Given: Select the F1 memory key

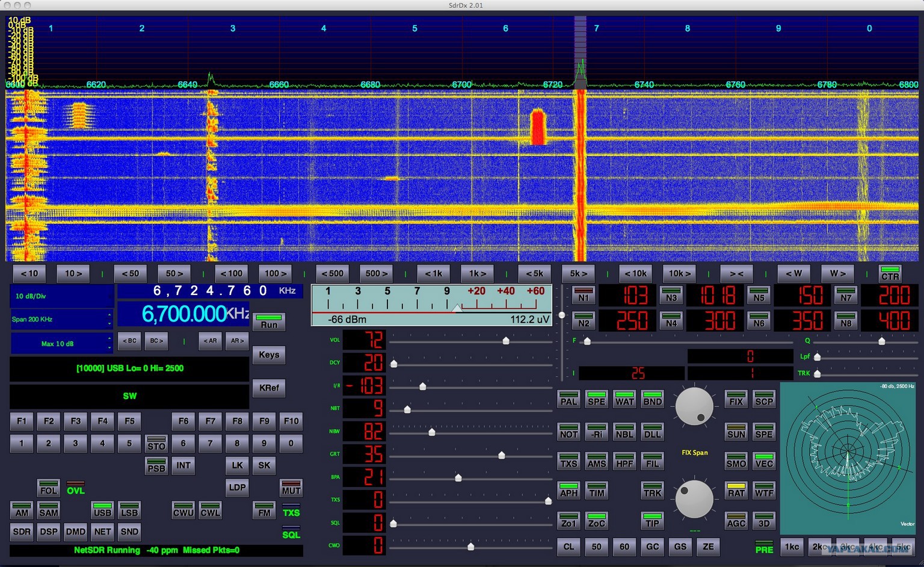Looking at the screenshot, I should [22, 421].
